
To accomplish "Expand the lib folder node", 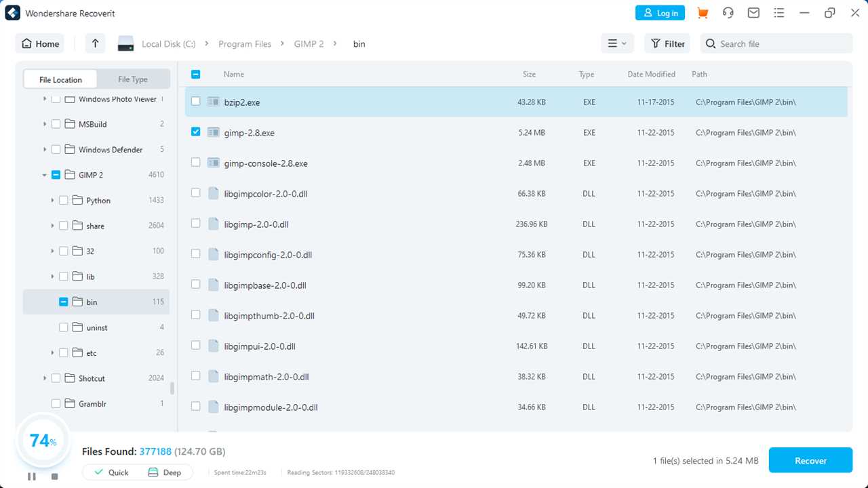I will tap(52, 277).
